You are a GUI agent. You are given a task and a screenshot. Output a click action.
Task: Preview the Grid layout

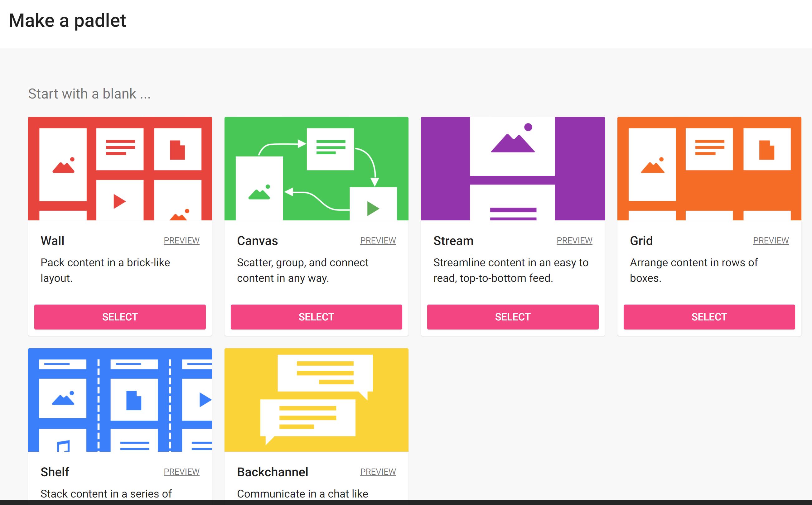(x=771, y=240)
